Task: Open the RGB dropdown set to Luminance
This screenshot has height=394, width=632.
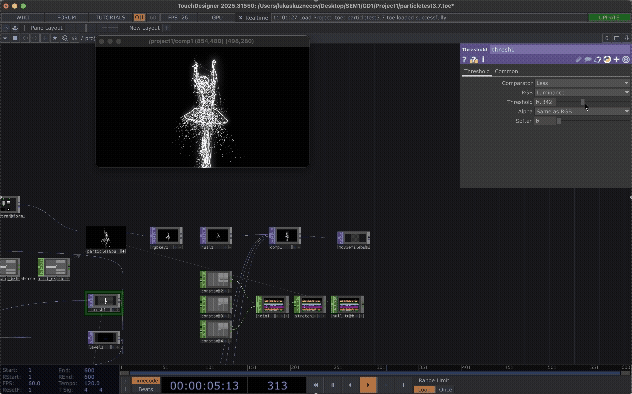Action: pyautogui.click(x=582, y=92)
